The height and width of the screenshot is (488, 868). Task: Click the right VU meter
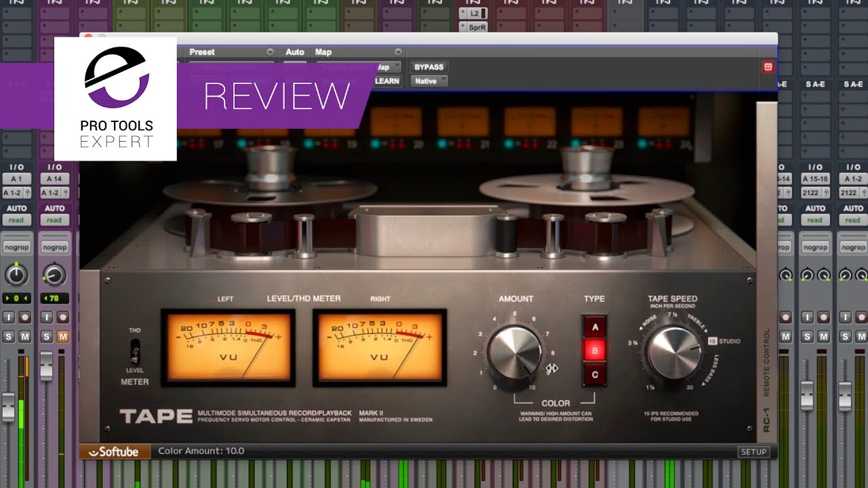380,347
